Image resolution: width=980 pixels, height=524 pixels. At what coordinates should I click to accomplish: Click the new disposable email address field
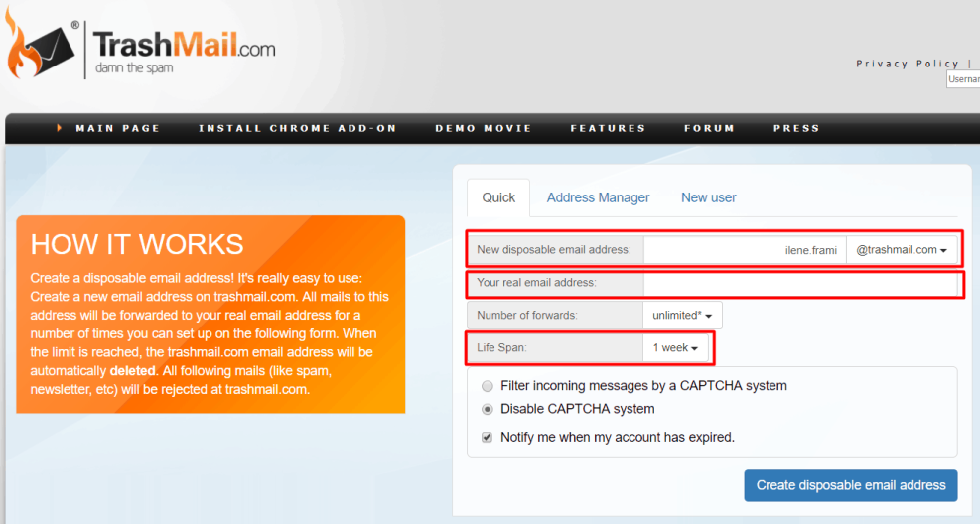[744, 250]
